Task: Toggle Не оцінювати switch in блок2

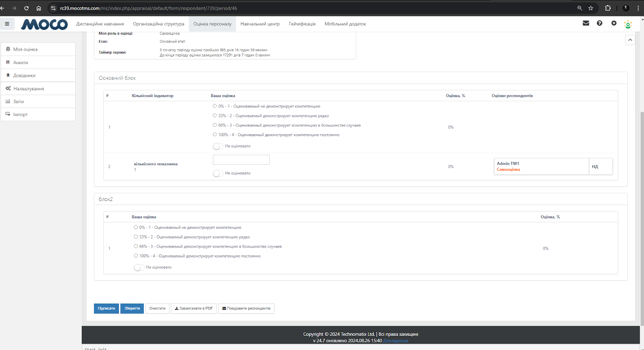Action: point(139,267)
